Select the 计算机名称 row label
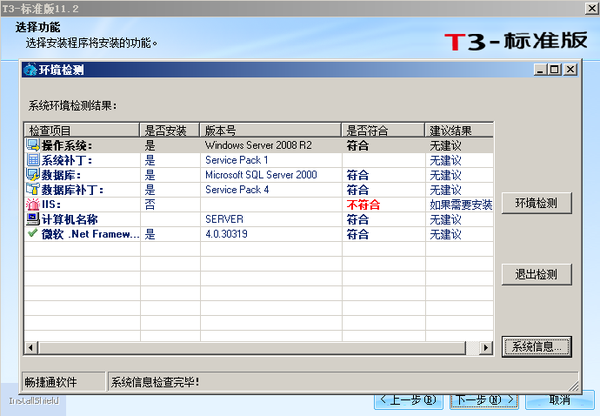 click(x=70, y=219)
